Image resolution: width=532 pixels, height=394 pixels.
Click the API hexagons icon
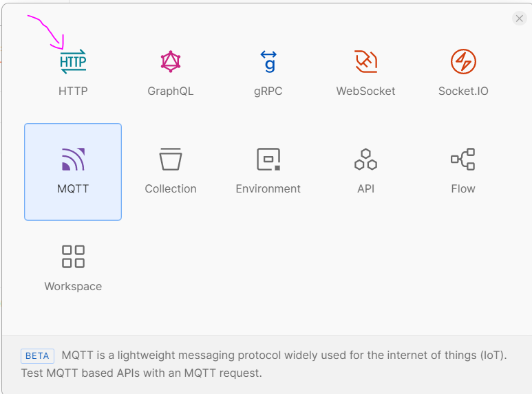[x=365, y=159]
